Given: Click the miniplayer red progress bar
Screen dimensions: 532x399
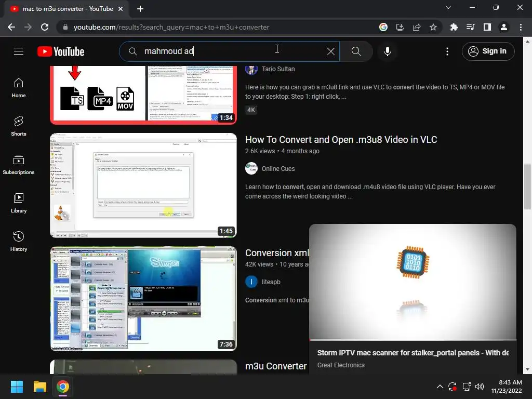Looking at the screenshot, I should tap(413, 340).
